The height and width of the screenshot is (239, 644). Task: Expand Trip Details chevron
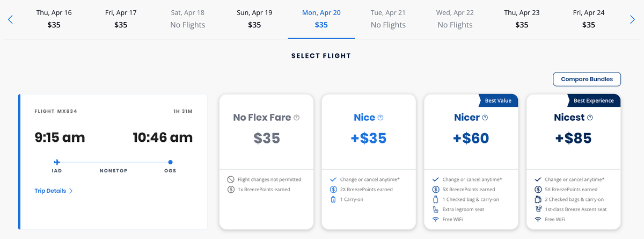click(71, 191)
